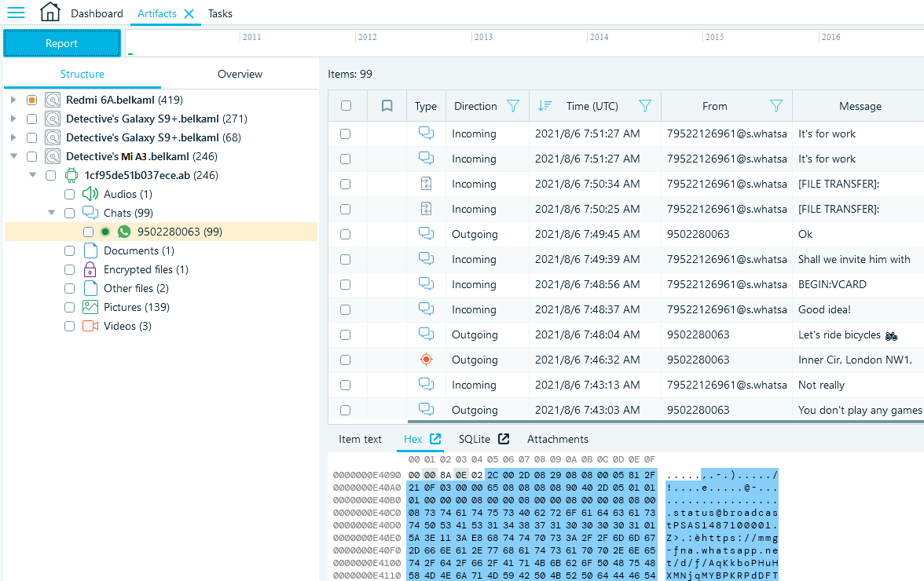Go to the home icon
The width and height of the screenshot is (924, 581).
tap(50, 12)
